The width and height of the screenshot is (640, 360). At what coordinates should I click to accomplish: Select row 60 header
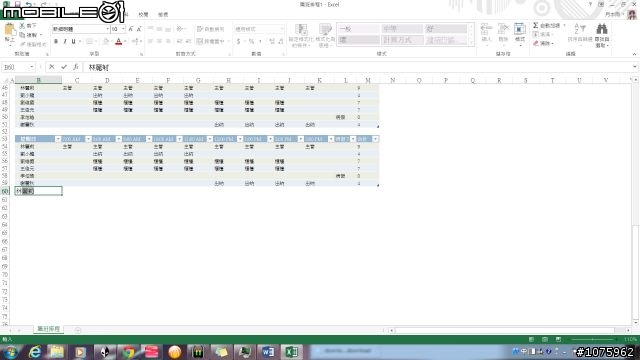point(5,191)
